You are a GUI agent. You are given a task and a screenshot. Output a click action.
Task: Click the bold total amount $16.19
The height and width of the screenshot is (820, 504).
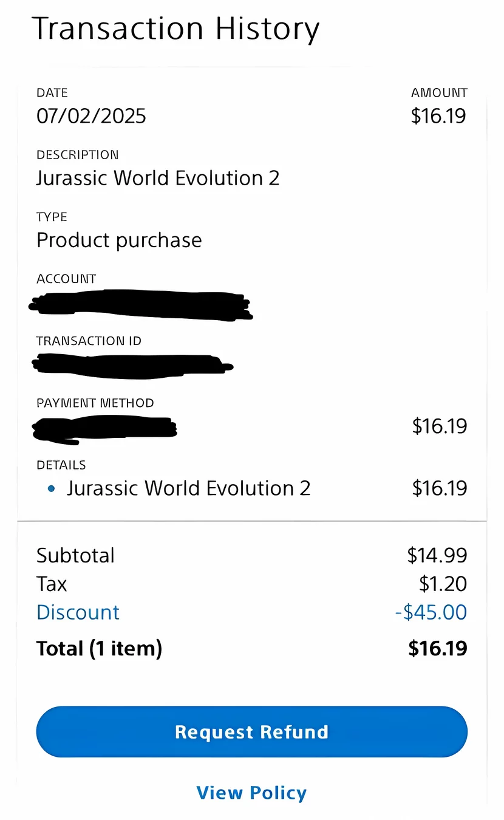coord(437,649)
